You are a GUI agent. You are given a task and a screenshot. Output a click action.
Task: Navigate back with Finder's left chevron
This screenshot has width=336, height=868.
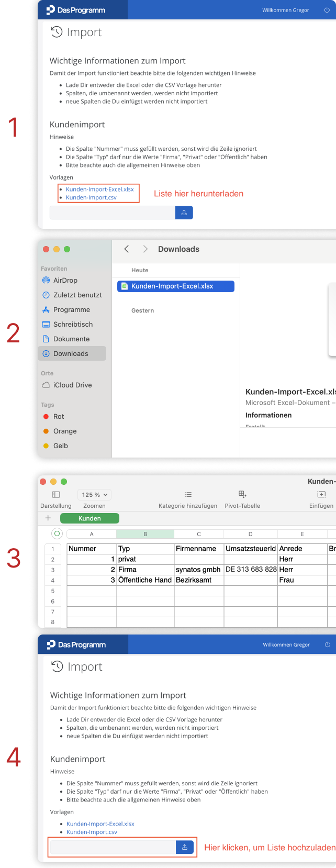click(127, 249)
